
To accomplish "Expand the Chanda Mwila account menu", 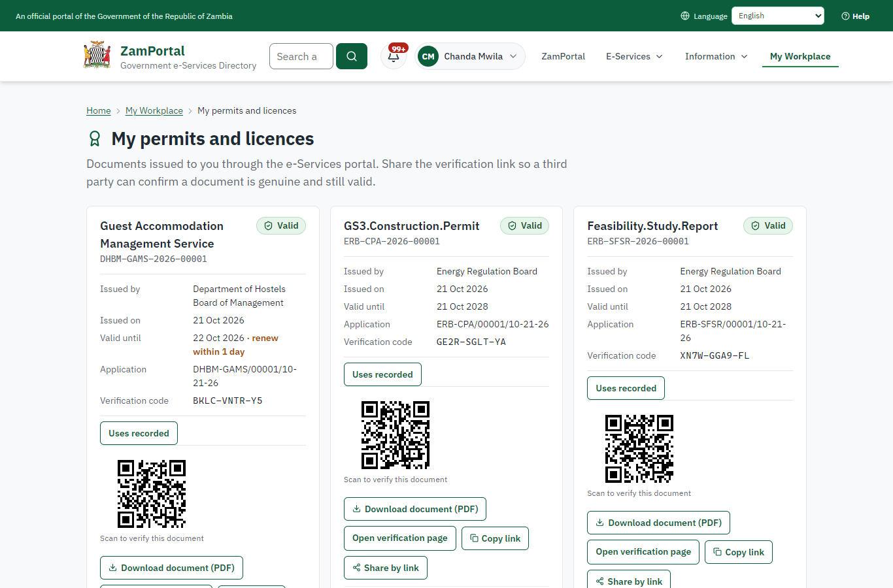I will coord(470,56).
